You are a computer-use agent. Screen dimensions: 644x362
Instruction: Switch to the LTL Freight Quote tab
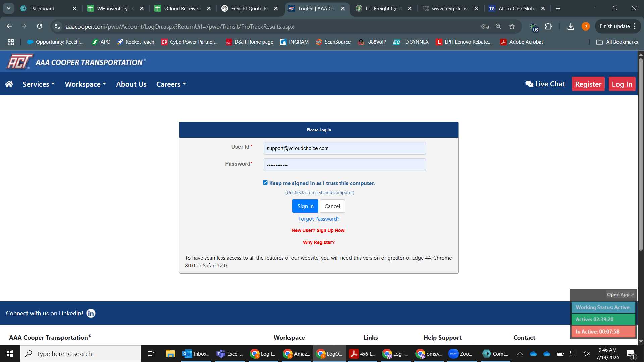pos(384,8)
